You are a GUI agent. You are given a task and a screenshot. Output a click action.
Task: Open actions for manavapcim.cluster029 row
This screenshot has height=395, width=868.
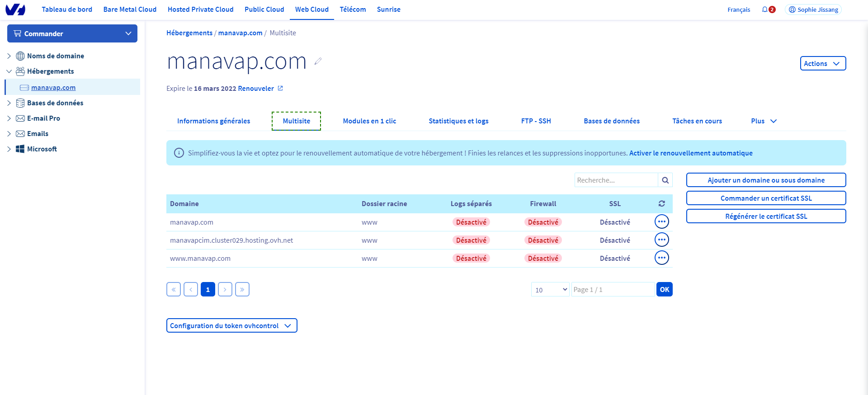tap(661, 240)
